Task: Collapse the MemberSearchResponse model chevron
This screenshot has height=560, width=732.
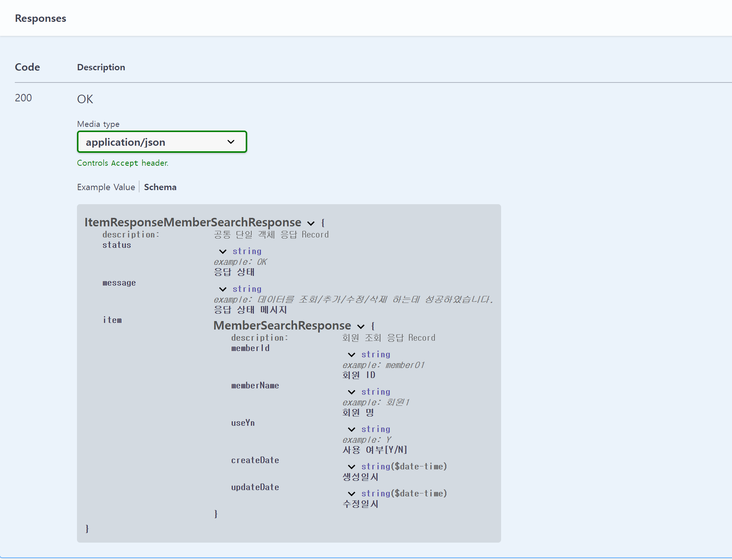Action: pos(361,327)
